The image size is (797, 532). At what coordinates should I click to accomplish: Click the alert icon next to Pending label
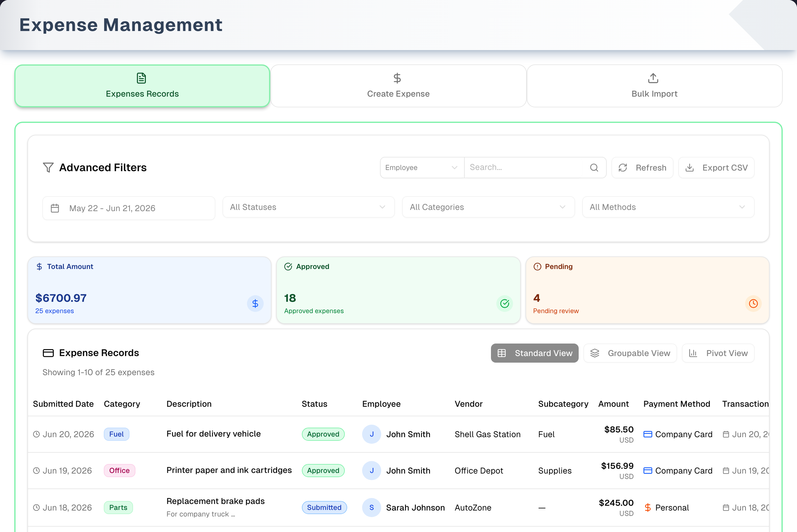(537, 267)
